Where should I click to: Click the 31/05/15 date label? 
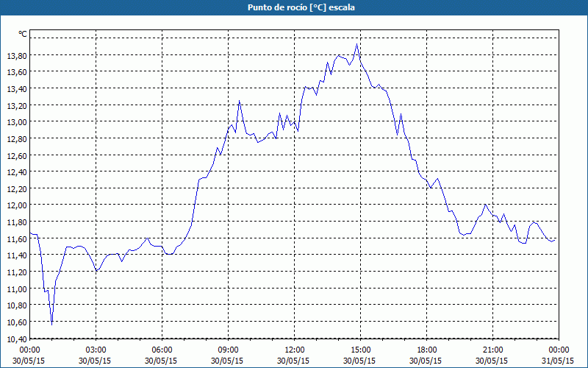coord(558,361)
